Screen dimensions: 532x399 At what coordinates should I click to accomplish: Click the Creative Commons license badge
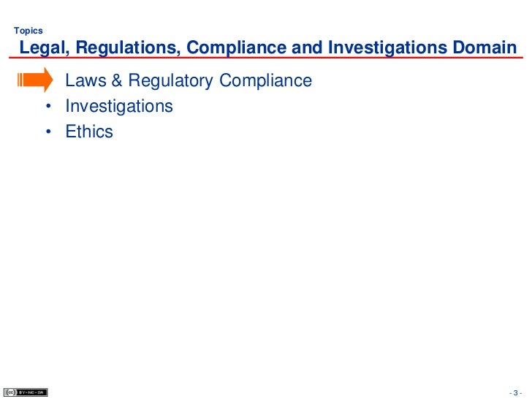[26, 392]
